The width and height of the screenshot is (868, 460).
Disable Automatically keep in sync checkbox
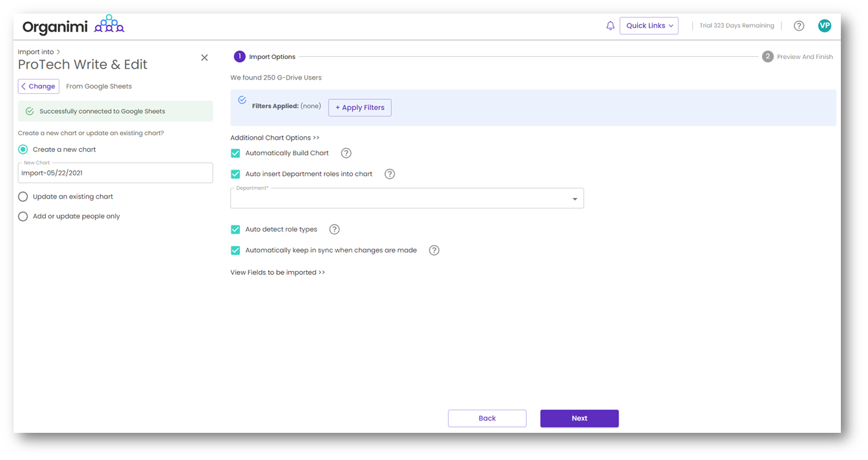(235, 250)
